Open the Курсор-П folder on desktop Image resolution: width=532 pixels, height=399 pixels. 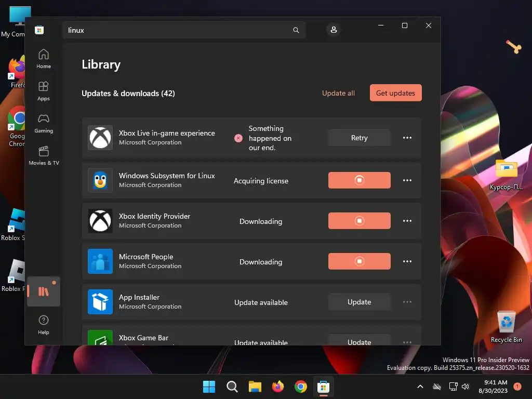pyautogui.click(x=506, y=175)
